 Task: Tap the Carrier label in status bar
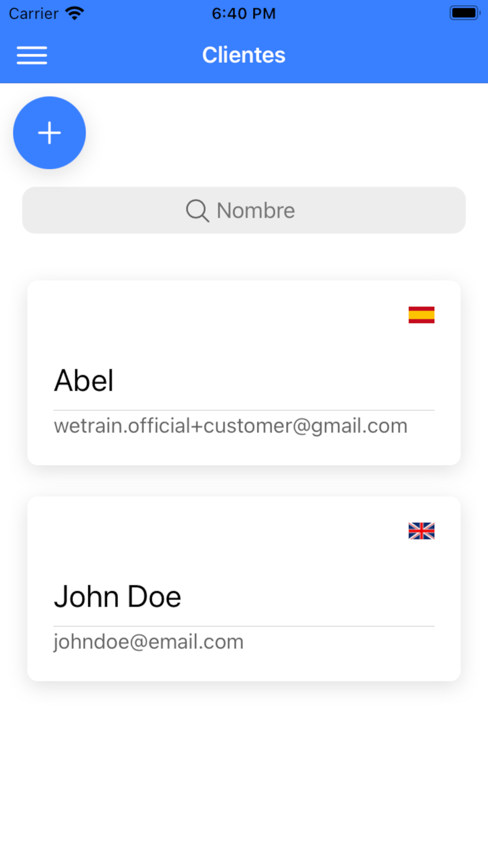click(x=34, y=13)
